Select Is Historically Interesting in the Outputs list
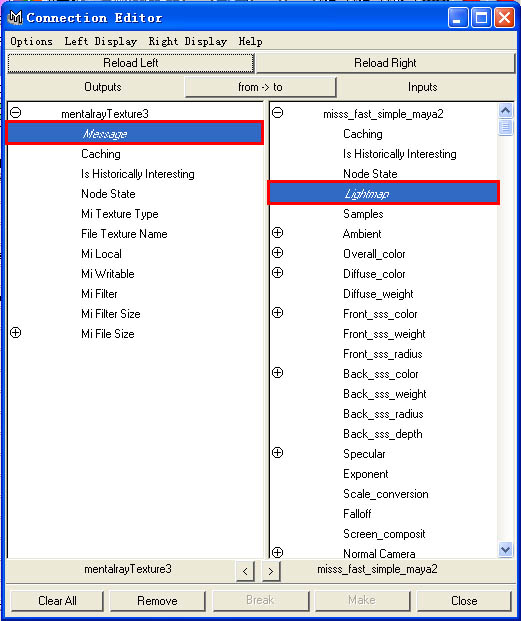 pyautogui.click(x=137, y=174)
